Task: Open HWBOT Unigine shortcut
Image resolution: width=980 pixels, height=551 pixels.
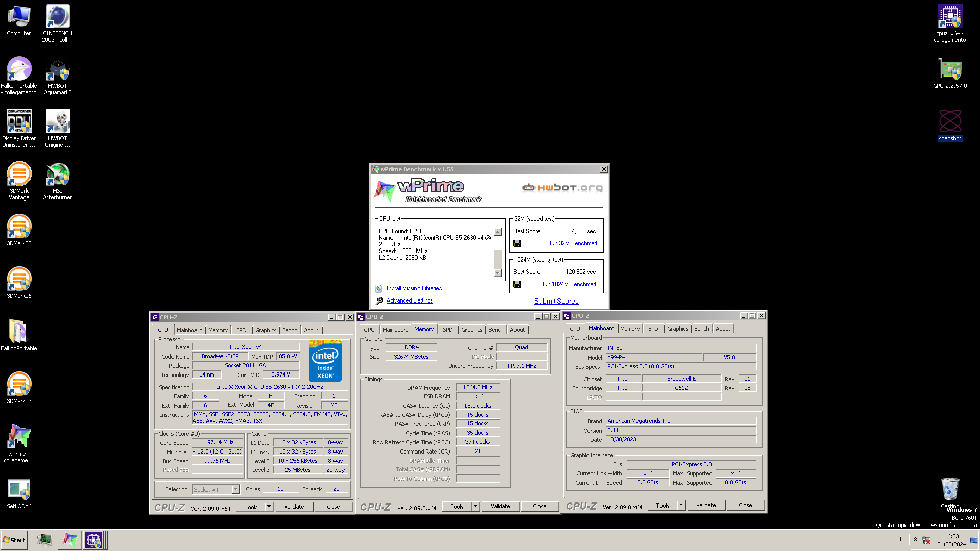Action: [x=58, y=129]
